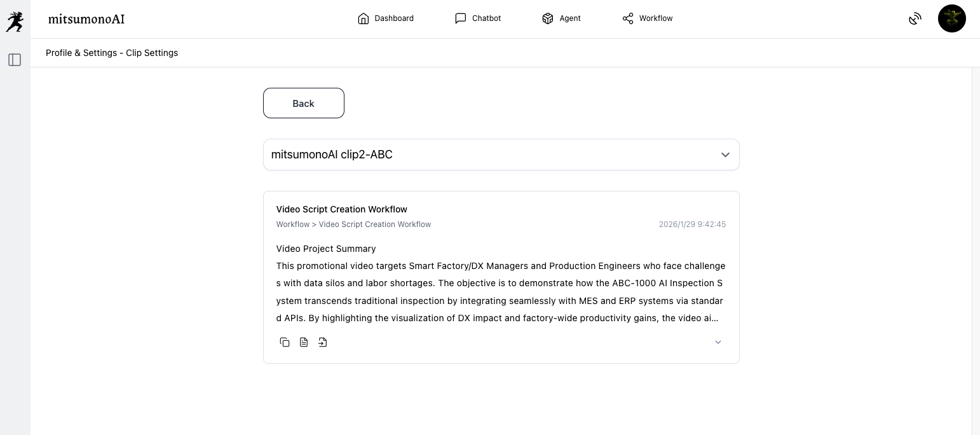Navigate to the Workflow tab

click(x=647, y=18)
